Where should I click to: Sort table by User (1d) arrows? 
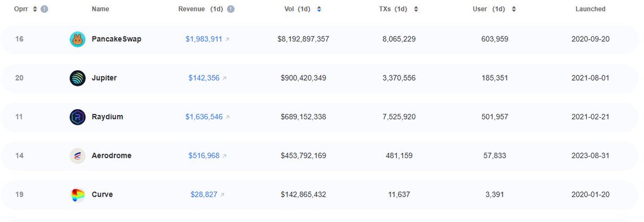click(513, 9)
